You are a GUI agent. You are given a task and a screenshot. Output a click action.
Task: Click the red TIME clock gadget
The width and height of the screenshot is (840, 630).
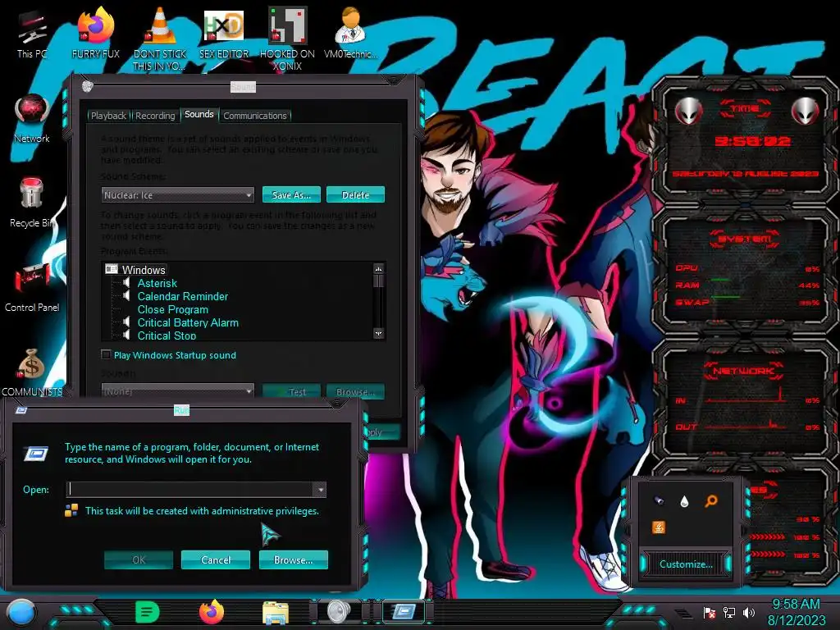click(x=746, y=141)
